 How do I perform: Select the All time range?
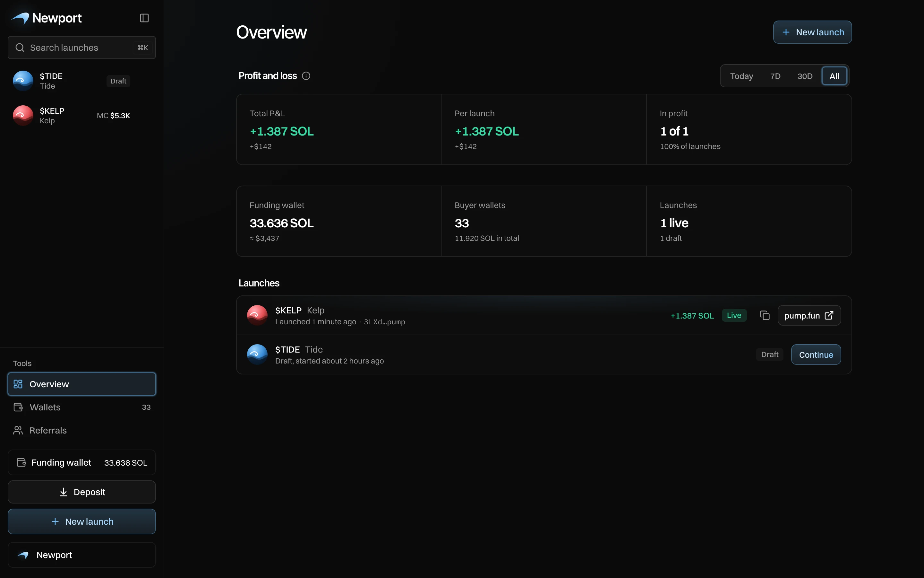[x=834, y=76]
